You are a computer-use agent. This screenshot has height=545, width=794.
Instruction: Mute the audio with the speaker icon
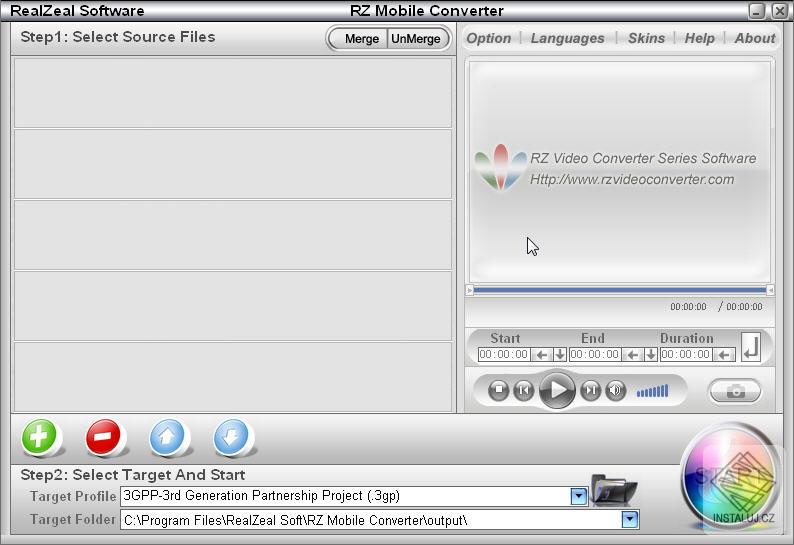[616, 390]
